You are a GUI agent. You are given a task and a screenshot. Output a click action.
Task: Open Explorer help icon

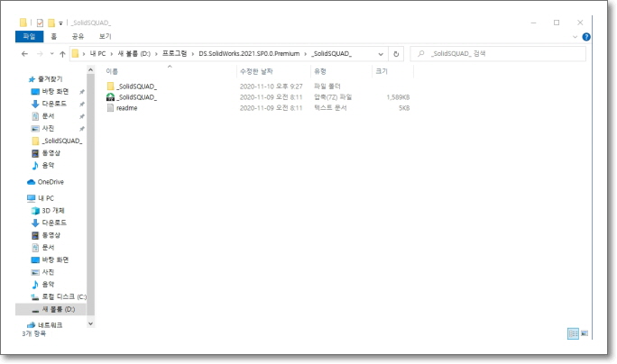coord(586,37)
